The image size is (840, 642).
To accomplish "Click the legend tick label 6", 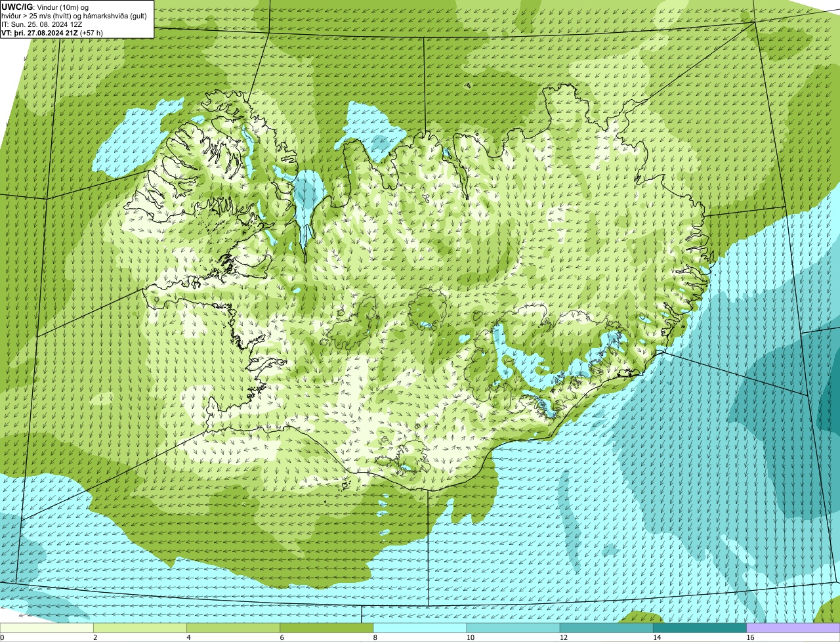I will [x=282, y=637].
